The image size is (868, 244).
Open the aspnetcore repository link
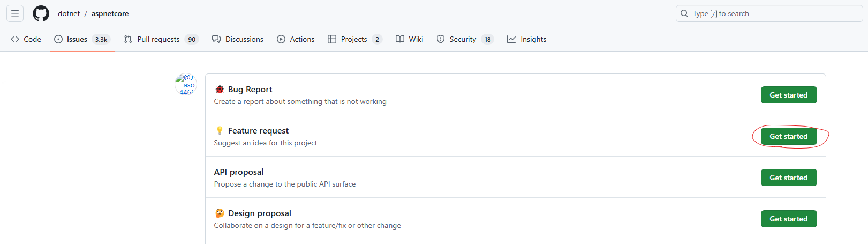pyautogui.click(x=110, y=13)
